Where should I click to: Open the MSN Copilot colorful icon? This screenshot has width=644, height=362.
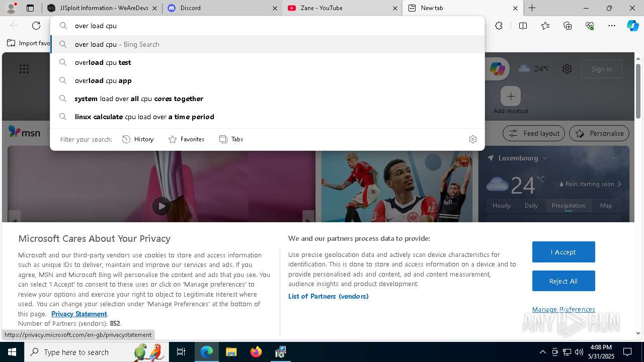498,69
